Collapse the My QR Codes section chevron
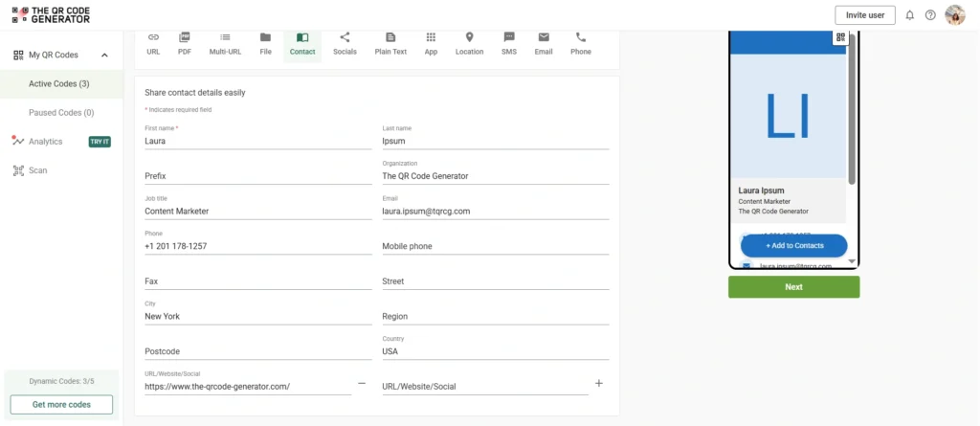Image resolution: width=980 pixels, height=426 pixels. click(x=104, y=56)
